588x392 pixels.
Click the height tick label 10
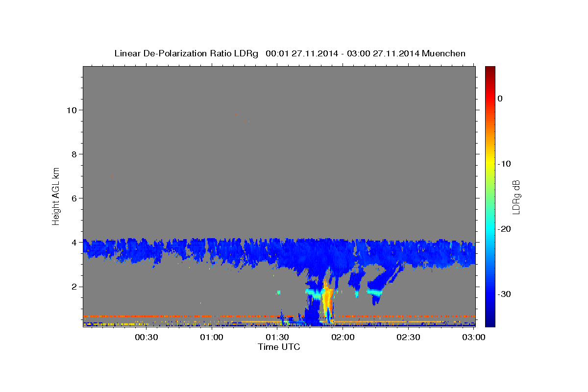72,110
